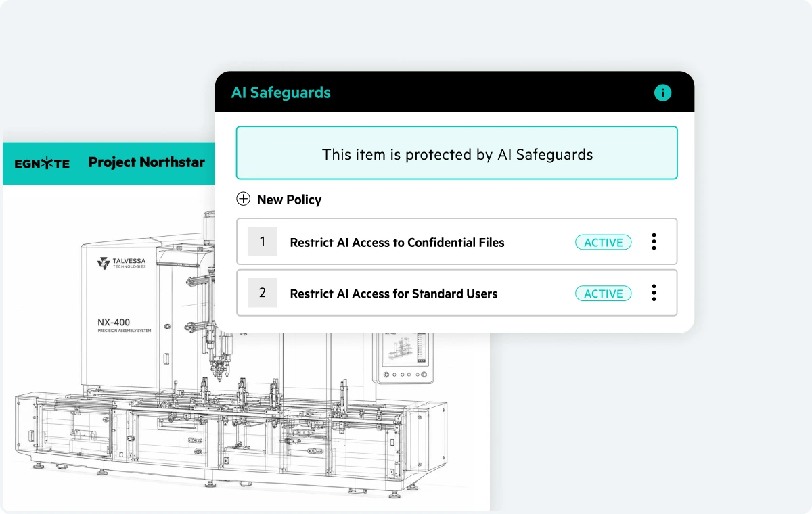
Task: Click the machine's control panel screen
Action: [x=404, y=348]
